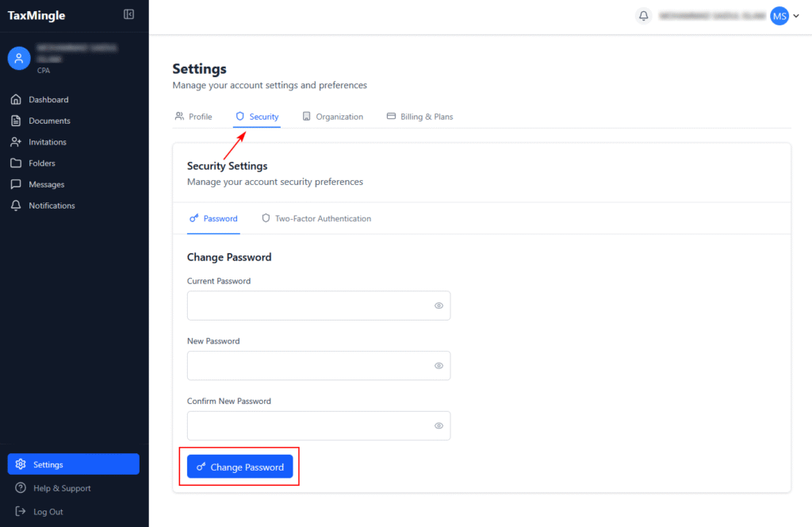Click the Dashboard home icon
The width and height of the screenshot is (812, 527).
pyautogui.click(x=15, y=100)
